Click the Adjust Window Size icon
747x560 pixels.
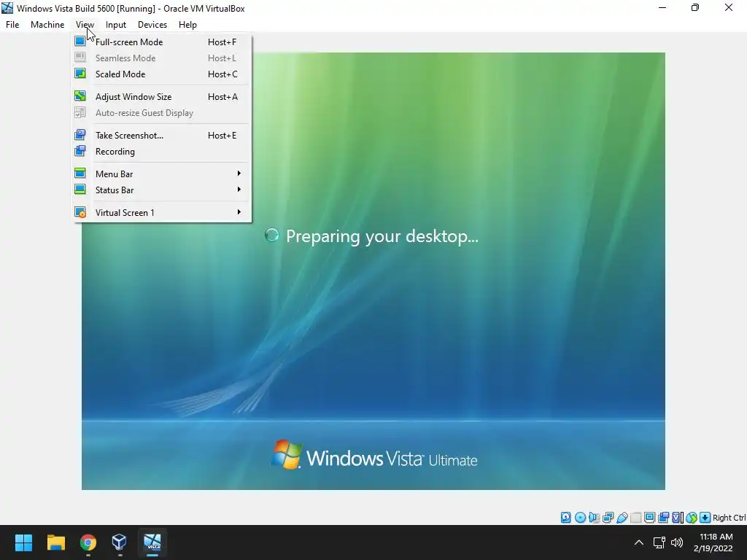click(x=80, y=96)
